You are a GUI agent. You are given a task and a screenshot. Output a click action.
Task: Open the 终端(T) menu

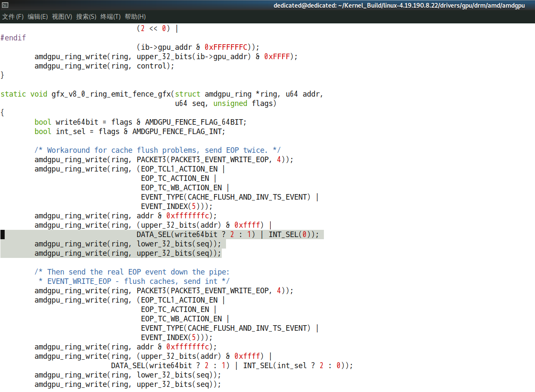pos(111,17)
